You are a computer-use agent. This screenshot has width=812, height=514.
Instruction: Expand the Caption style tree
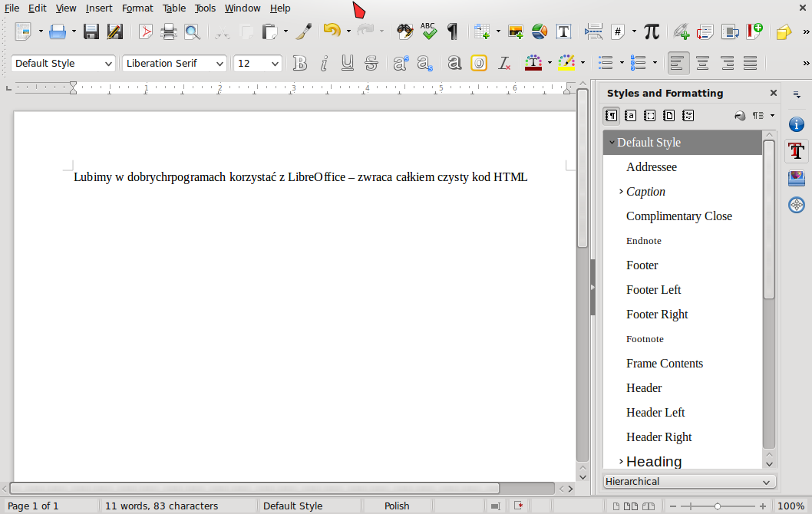pos(621,192)
